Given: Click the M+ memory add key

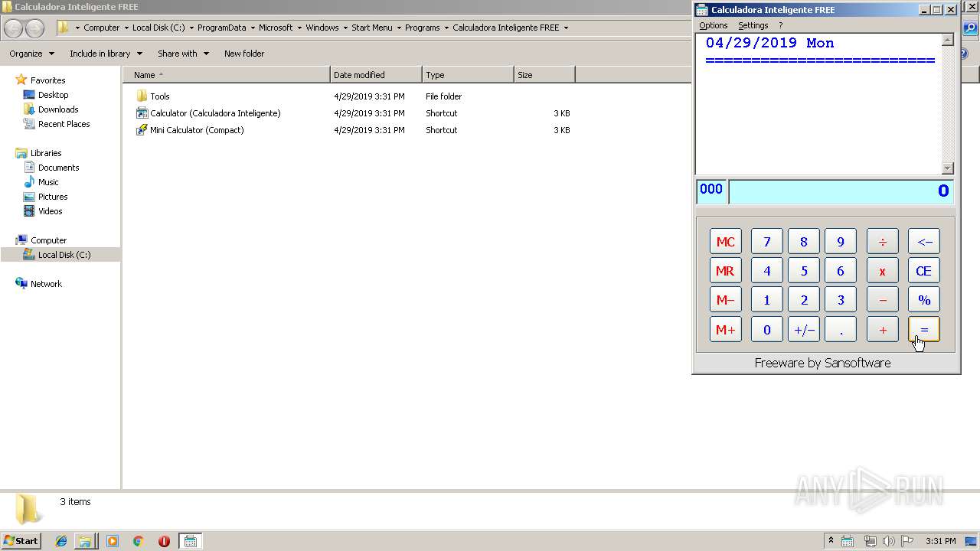Looking at the screenshot, I should click(x=725, y=330).
